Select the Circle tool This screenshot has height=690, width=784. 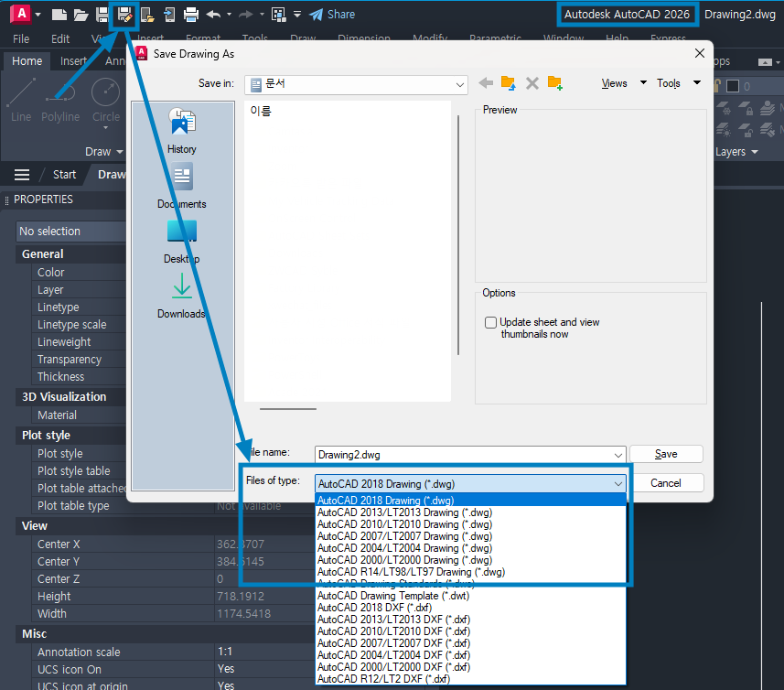click(x=106, y=100)
